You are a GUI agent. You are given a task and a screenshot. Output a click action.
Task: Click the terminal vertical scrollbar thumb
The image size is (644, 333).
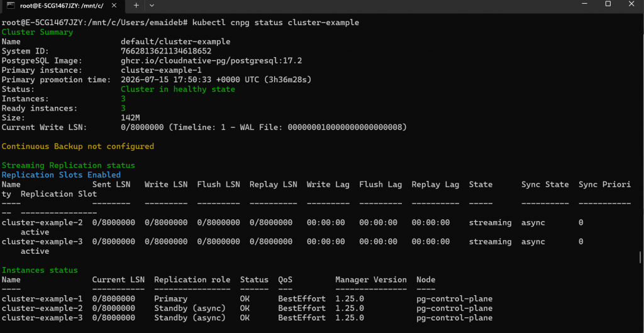click(x=640, y=258)
